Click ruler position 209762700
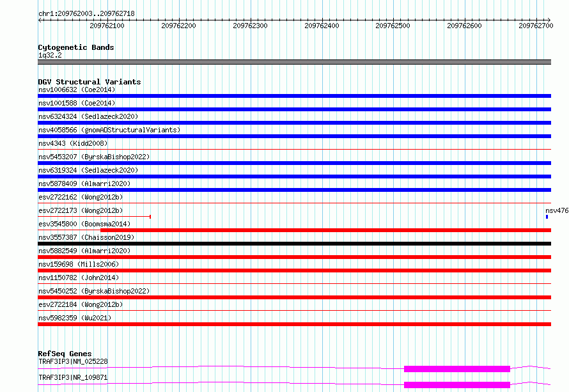This screenshot has height=392, width=569. tap(536, 26)
